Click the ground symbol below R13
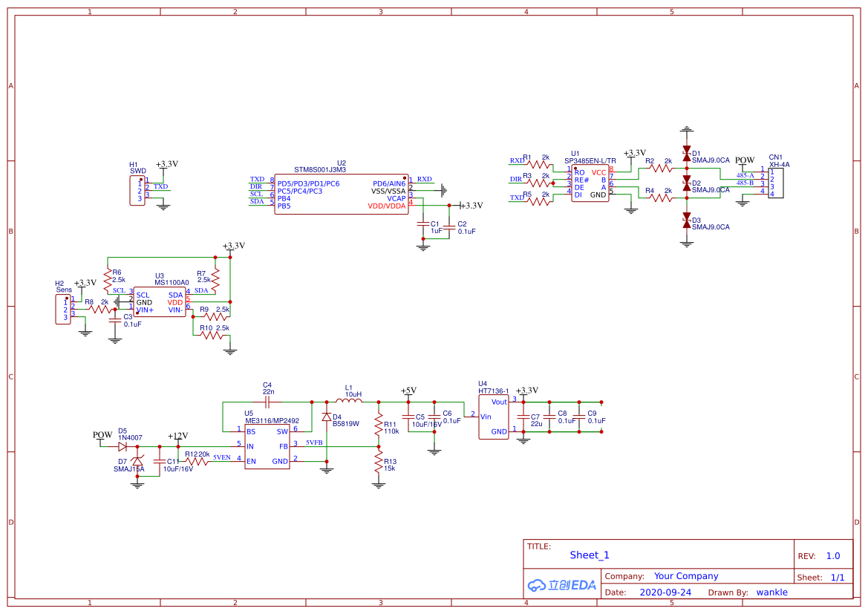 [x=379, y=485]
